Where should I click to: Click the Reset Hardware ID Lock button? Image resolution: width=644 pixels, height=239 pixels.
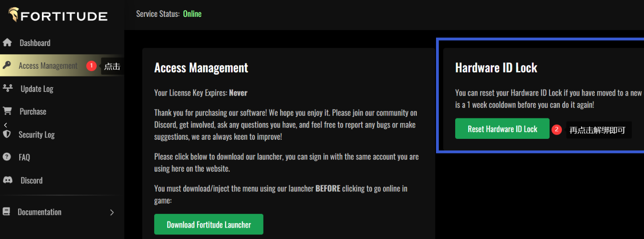coord(502,129)
